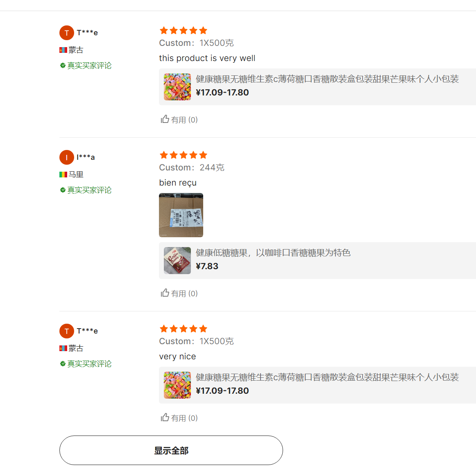The height and width of the screenshot is (472, 476).
Task: Click thumbs-up icon on first review
Action: [165, 119]
